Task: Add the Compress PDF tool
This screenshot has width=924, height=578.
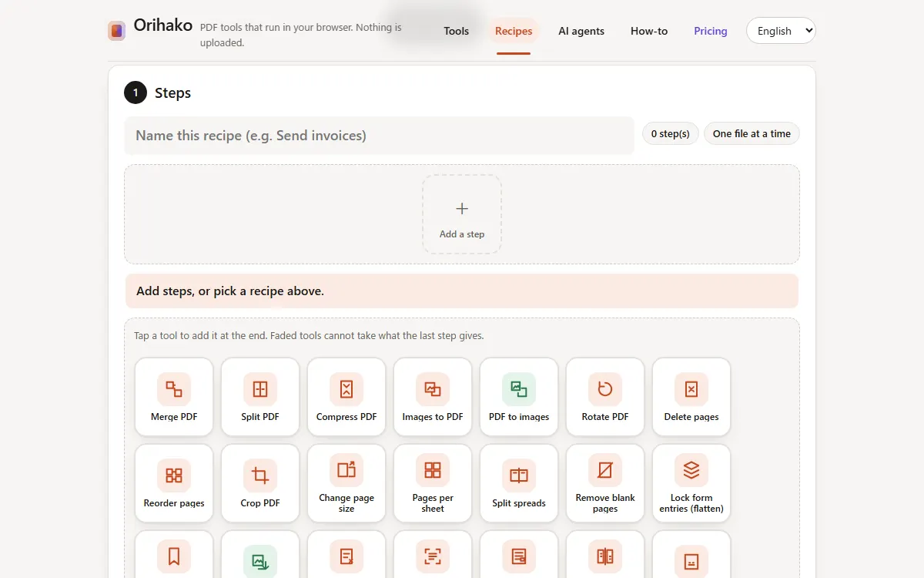Action: (x=346, y=397)
